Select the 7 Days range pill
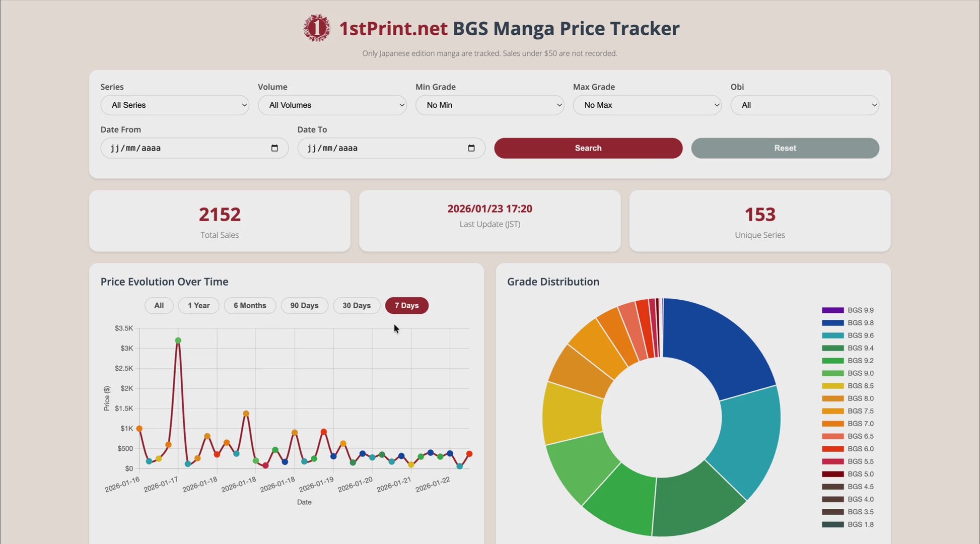Screen dimensions: 980x544 [x=406, y=306]
